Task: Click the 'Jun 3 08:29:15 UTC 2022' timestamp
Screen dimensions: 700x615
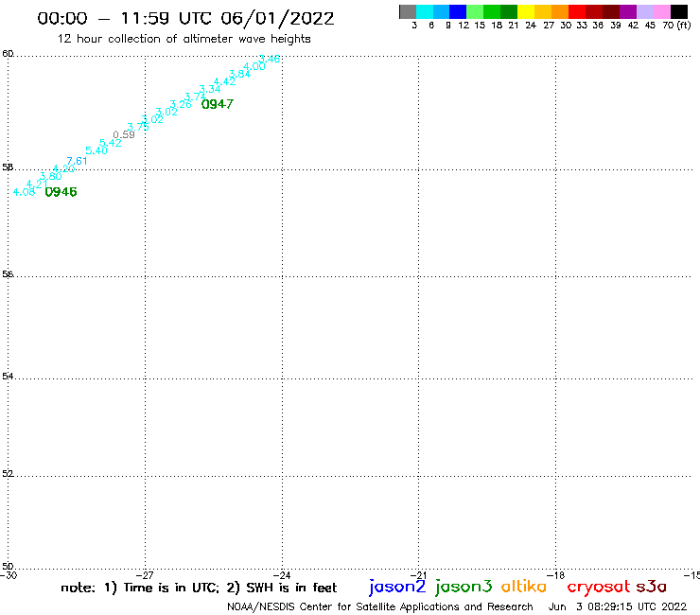Action: pyautogui.click(x=618, y=607)
